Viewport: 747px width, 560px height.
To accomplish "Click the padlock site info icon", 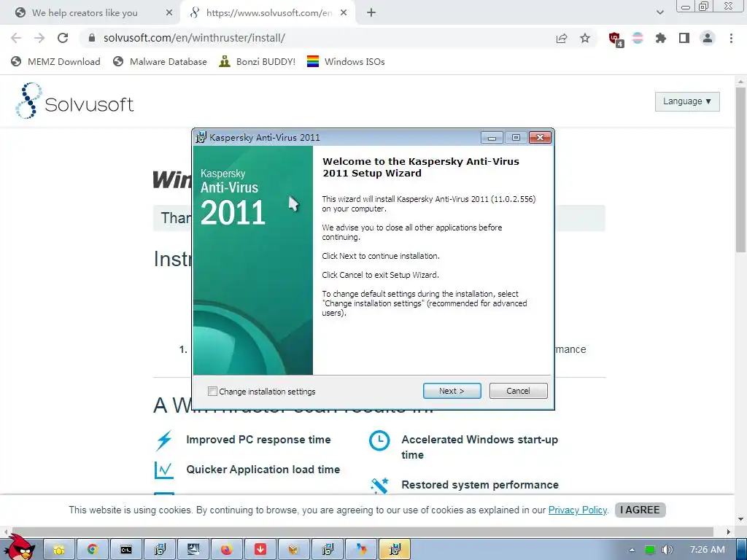I will [92, 38].
